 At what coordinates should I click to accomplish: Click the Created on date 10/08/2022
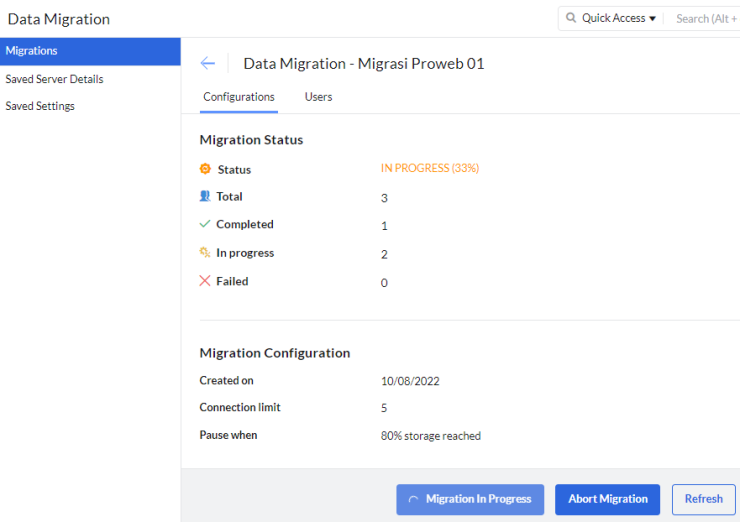click(x=410, y=381)
